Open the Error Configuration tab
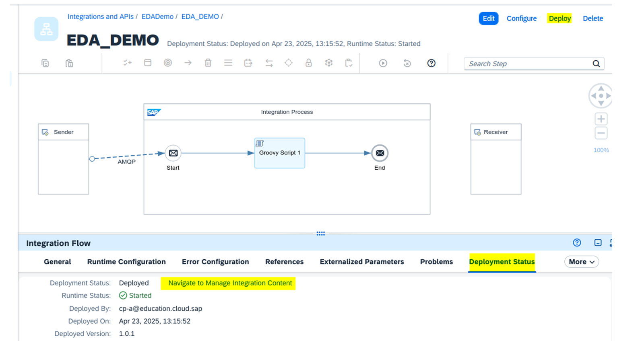This screenshot has height=345, width=644. point(215,262)
